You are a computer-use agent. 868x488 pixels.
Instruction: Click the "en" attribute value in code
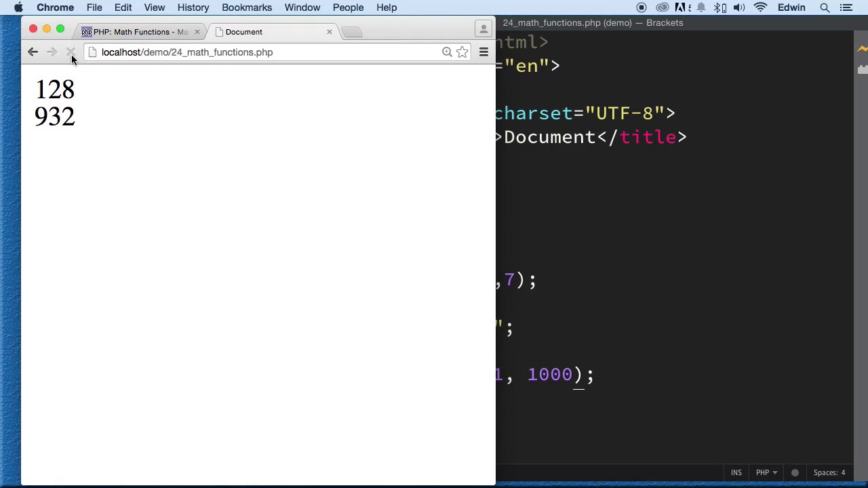point(526,66)
